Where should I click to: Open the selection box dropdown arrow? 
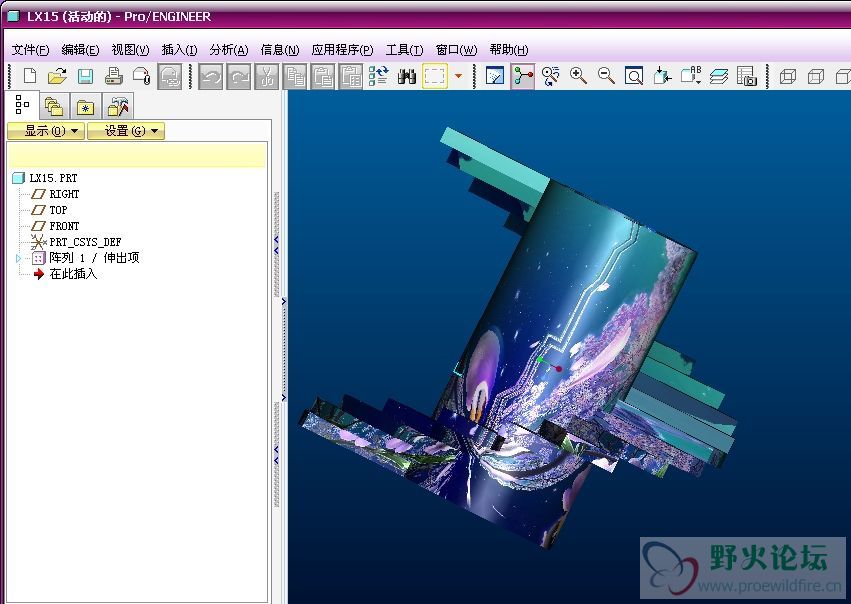pos(459,76)
